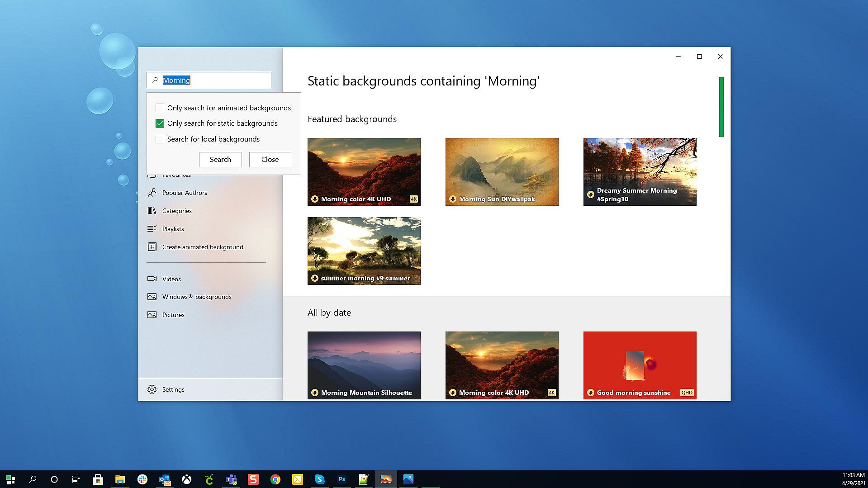Open Google Chrome from the taskbar

tap(275, 479)
